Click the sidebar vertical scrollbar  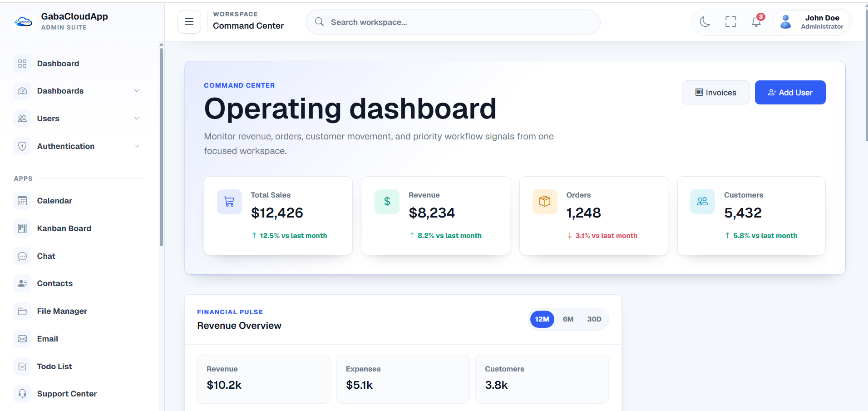[x=161, y=148]
